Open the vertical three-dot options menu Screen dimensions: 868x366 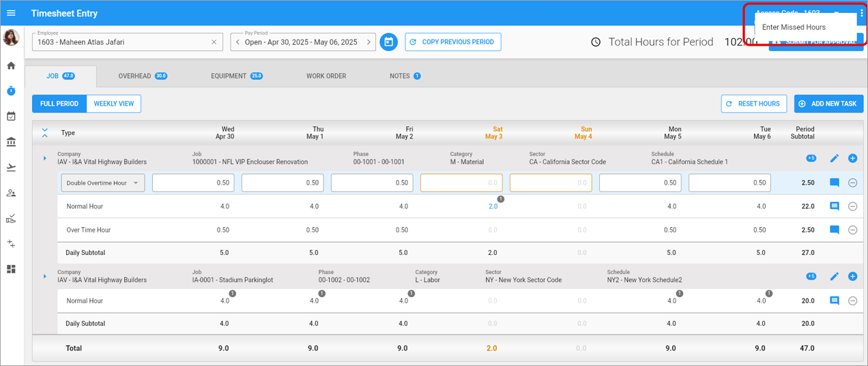pyautogui.click(x=862, y=13)
